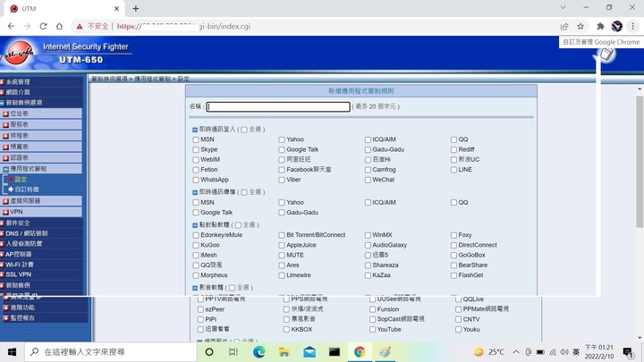Screen dimensions: 644x362
Task: Click the Chrome icon in the taskbar
Action: (x=360, y=352)
